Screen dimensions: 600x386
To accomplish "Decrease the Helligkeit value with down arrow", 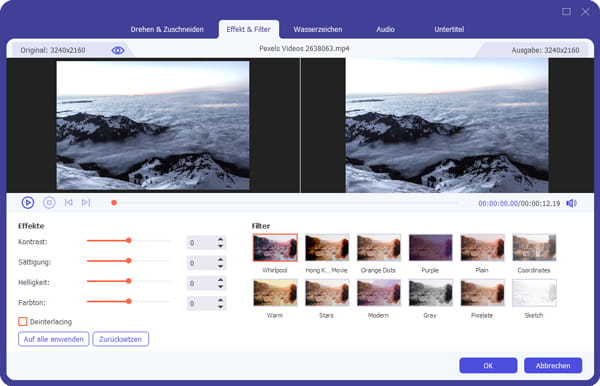I will pos(220,286).
